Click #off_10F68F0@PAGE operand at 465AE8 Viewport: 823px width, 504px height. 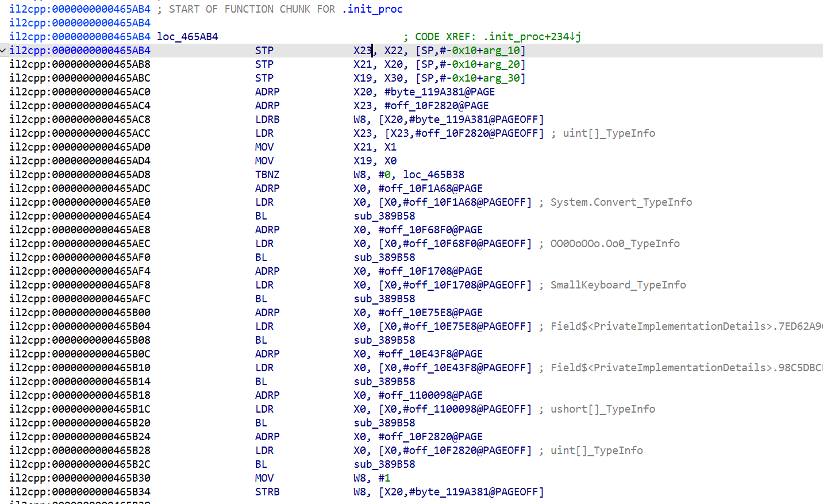coord(430,230)
